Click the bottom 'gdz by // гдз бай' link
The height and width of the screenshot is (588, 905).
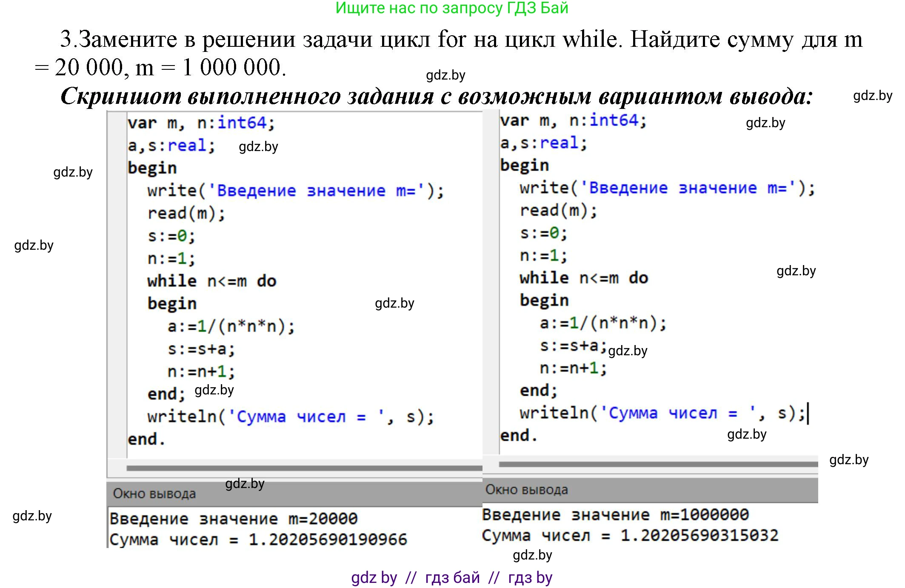(x=451, y=577)
